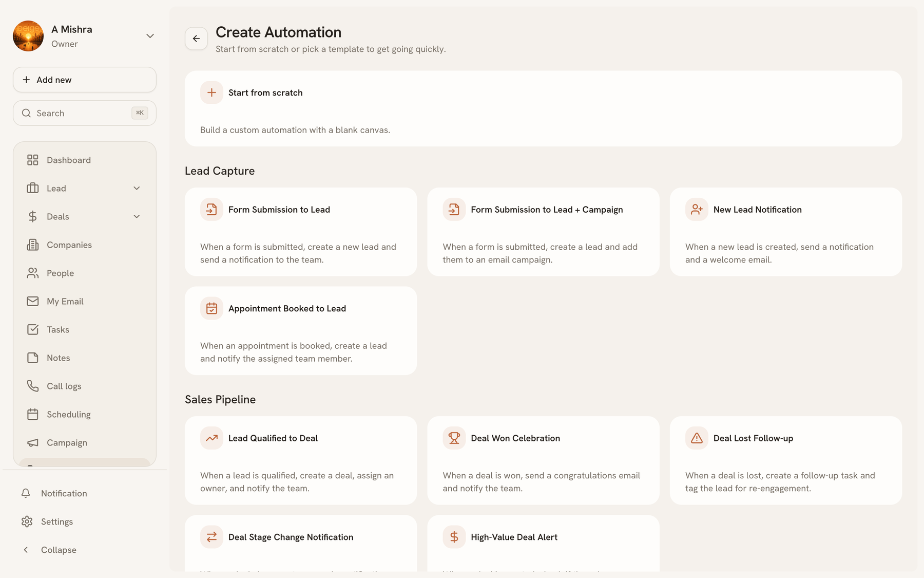This screenshot has height=578, width=924.
Task: Click the Notification bell icon
Action: pyautogui.click(x=26, y=493)
